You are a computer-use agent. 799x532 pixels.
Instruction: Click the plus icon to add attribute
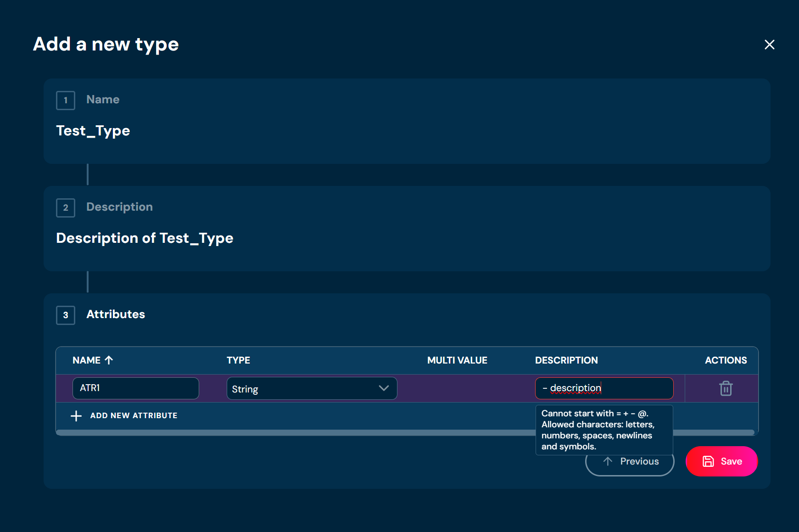pos(76,416)
